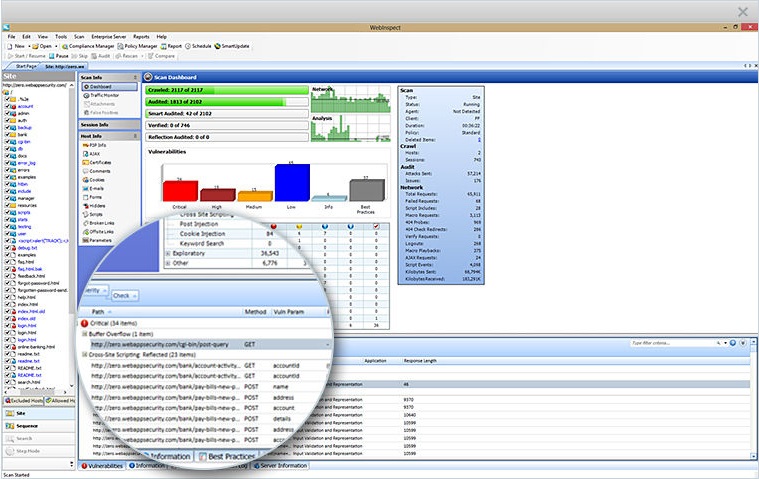
Task: Click the Open scan folder icon
Action: [x=35, y=46]
